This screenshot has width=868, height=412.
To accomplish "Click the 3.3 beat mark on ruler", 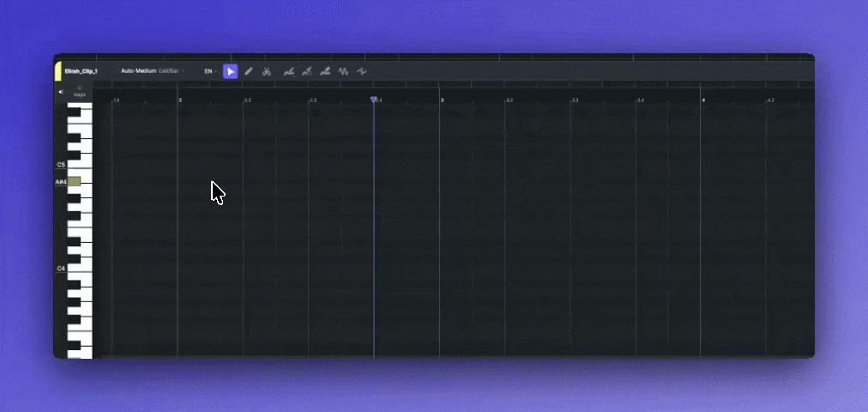I will pos(576,100).
